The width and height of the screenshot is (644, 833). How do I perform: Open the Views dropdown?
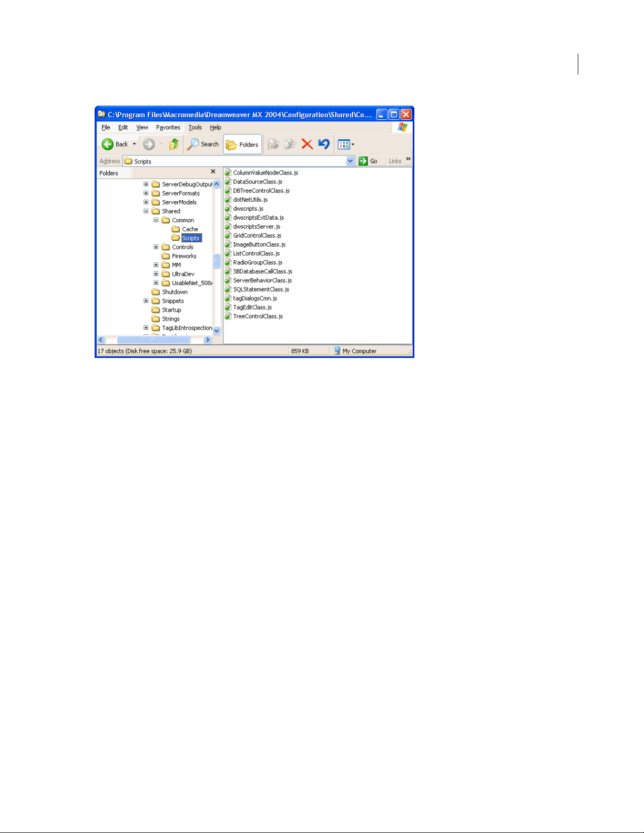click(346, 144)
